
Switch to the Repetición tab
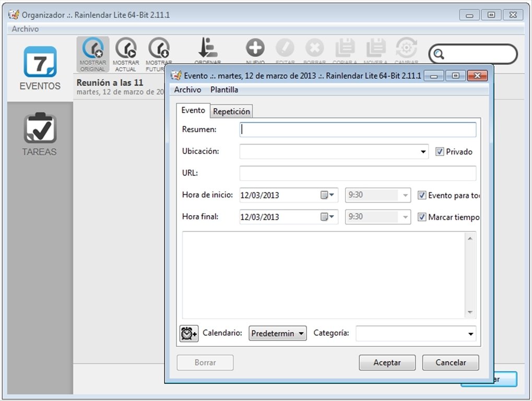click(x=231, y=111)
